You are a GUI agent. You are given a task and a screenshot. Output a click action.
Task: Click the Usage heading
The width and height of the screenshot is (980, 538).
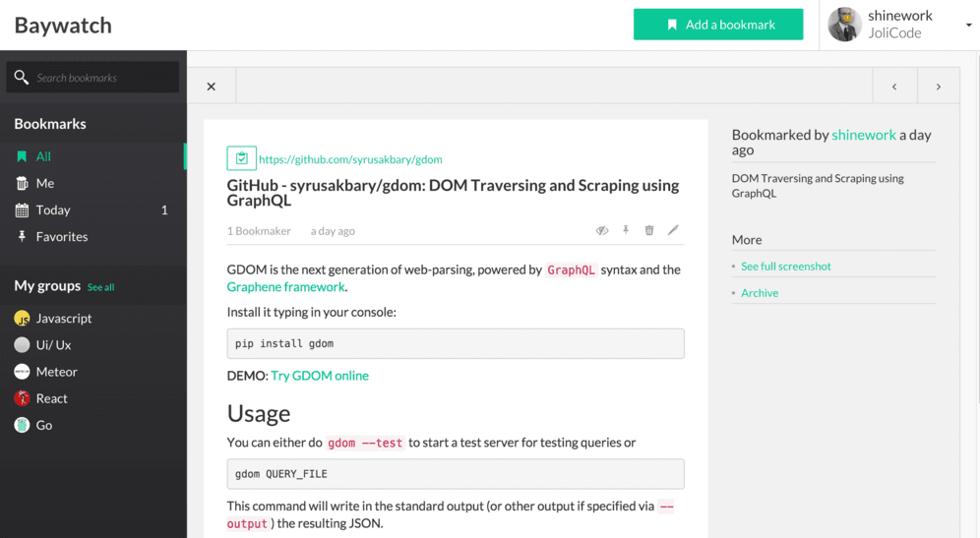coord(259,414)
